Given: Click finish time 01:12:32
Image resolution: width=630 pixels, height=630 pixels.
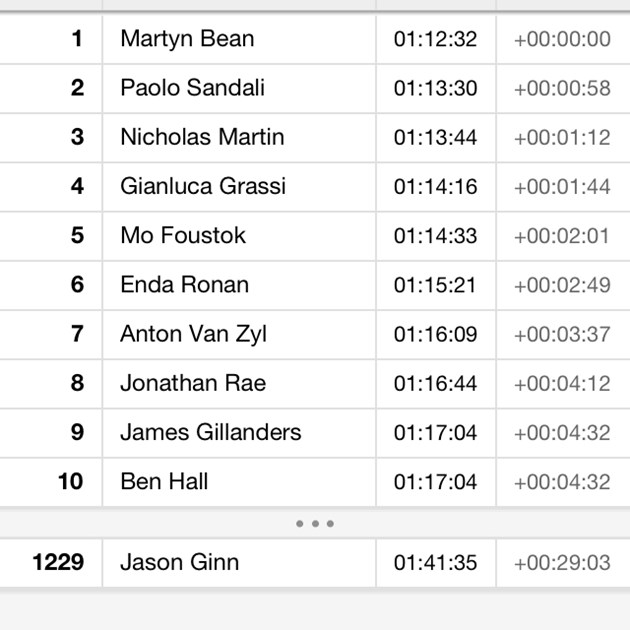Looking at the screenshot, I should (435, 39).
